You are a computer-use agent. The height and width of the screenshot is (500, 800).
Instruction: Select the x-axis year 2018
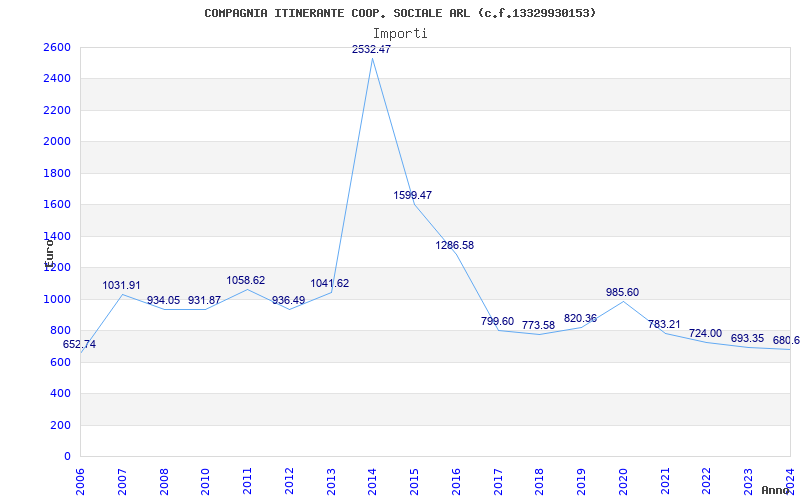540,482
